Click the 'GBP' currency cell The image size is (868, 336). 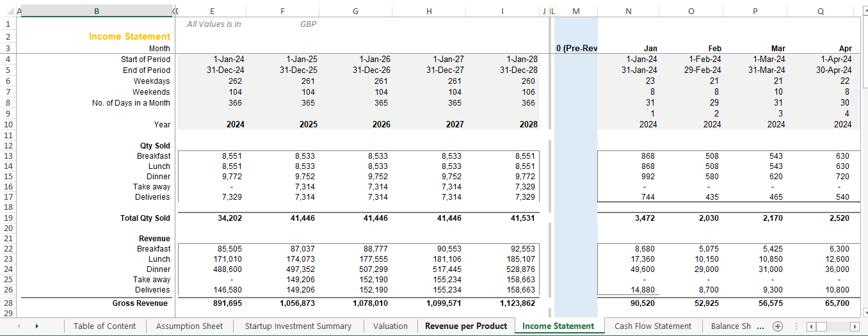pyautogui.click(x=308, y=24)
